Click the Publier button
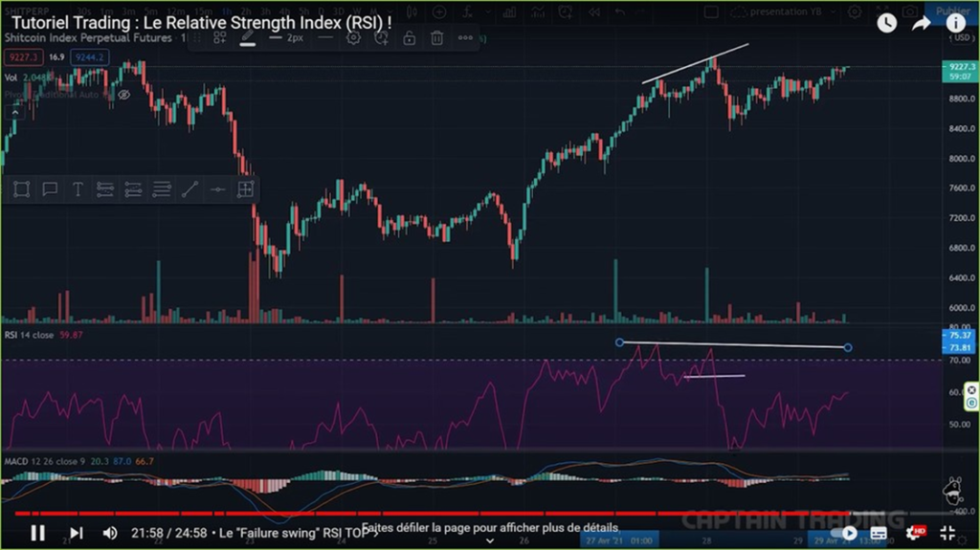The width and height of the screenshot is (980, 550). click(952, 11)
